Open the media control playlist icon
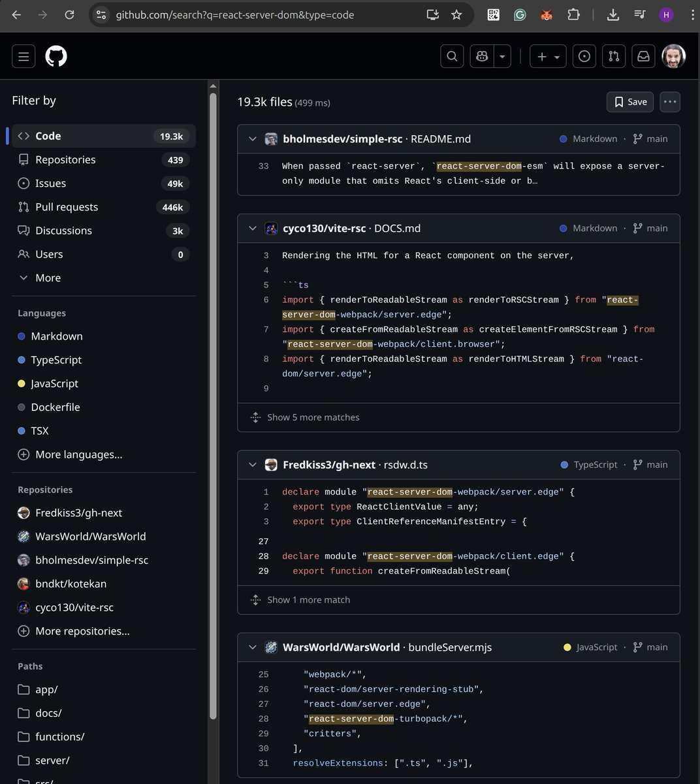 [640, 14]
